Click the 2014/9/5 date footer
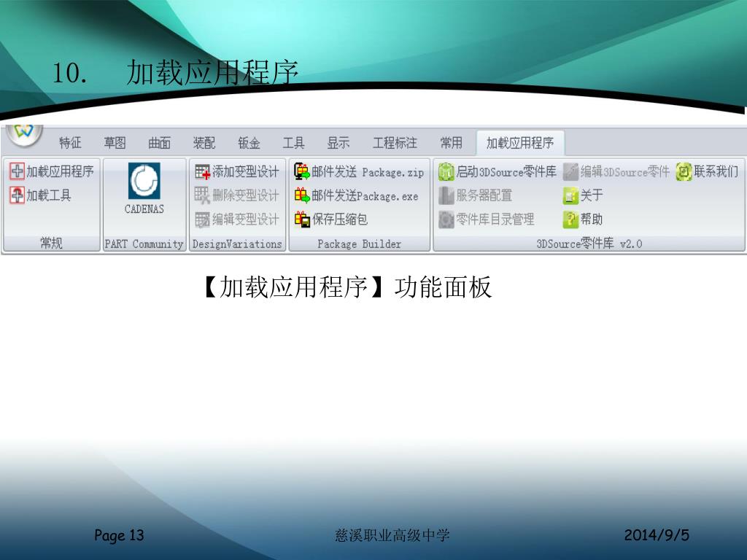747x560 pixels. tap(657, 535)
